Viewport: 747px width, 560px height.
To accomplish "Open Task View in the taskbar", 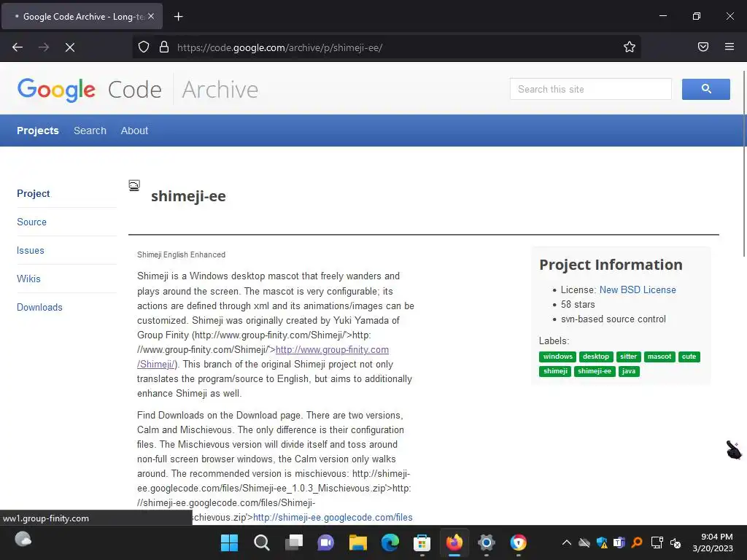I will (x=294, y=542).
